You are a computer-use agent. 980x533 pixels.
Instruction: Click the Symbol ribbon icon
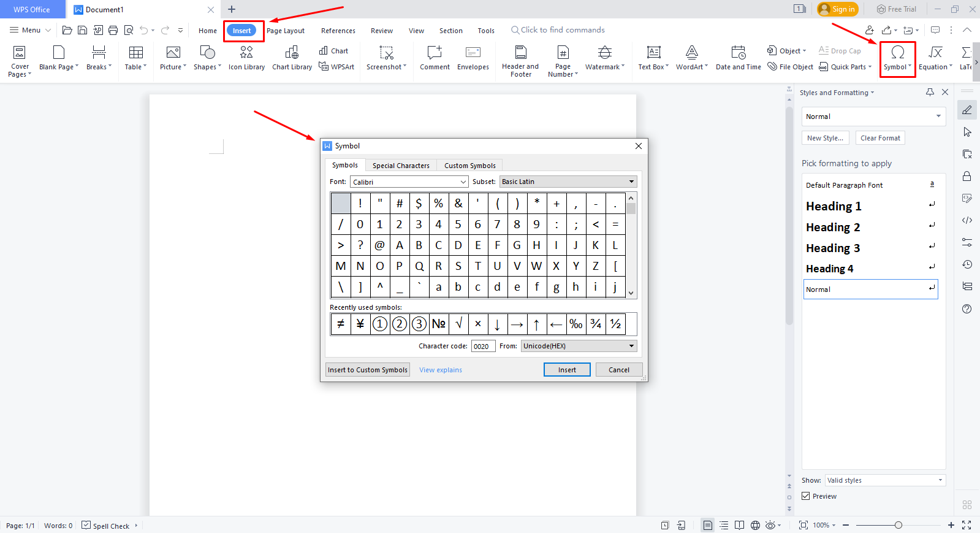(x=898, y=53)
